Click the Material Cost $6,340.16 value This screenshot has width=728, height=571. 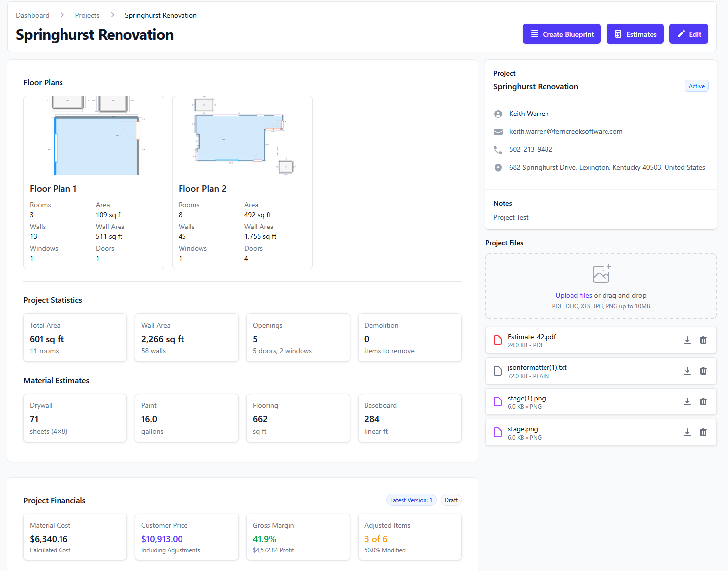pos(49,539)
